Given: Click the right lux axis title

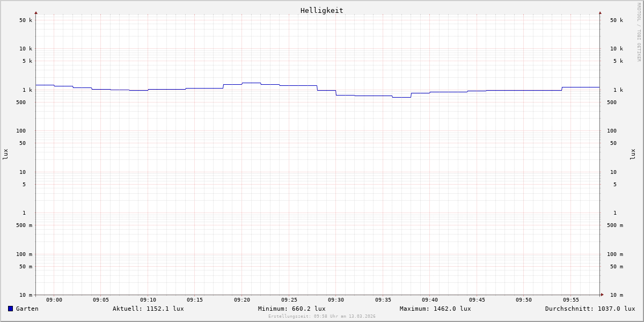Looking at the screenshot, I should (x=633, y=154).
